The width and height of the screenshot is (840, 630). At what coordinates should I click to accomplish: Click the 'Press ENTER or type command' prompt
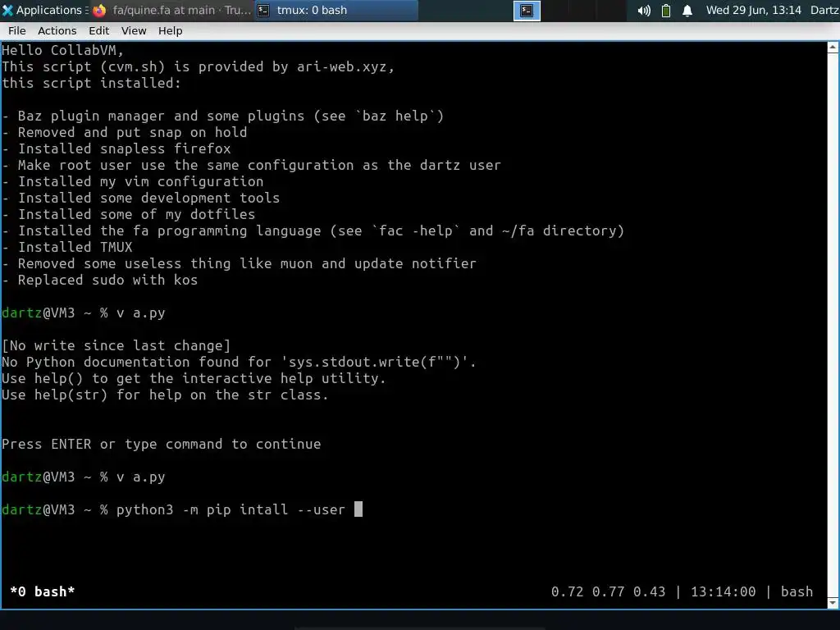pos(162,444)
